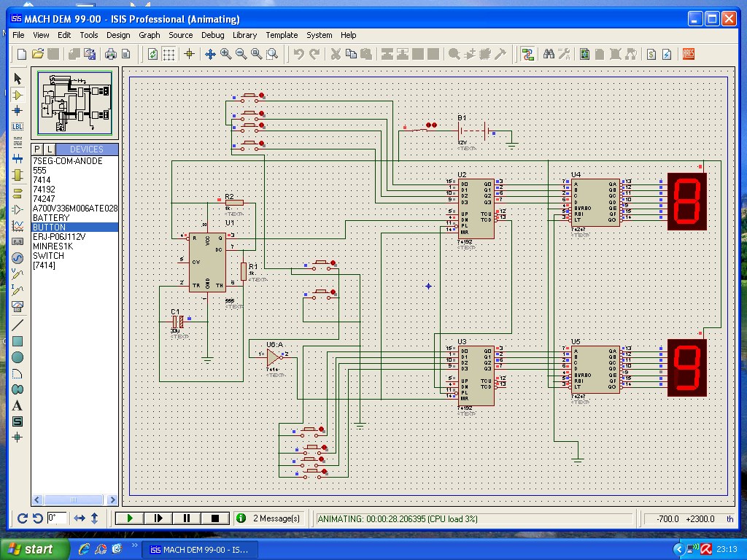Stop the simulation with Stop button
The image size is (747, 560).
(215, 518)
